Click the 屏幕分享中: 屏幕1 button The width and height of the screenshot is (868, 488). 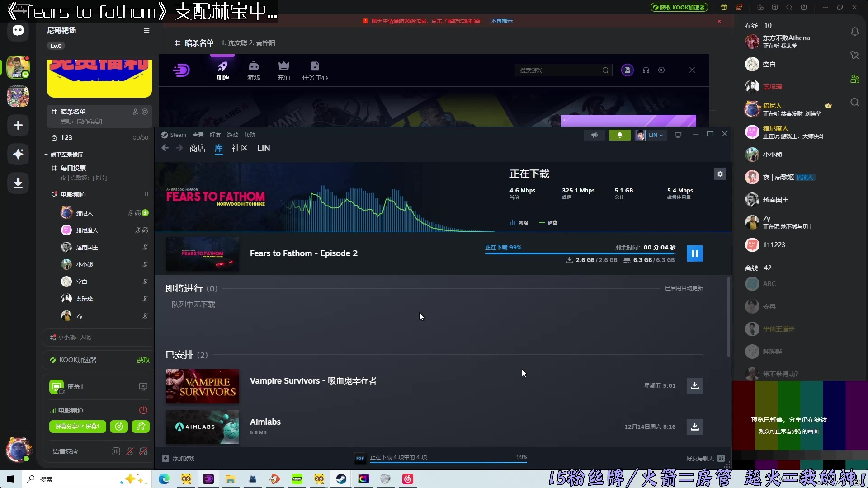pyautogui.click(x=77, y=427)
